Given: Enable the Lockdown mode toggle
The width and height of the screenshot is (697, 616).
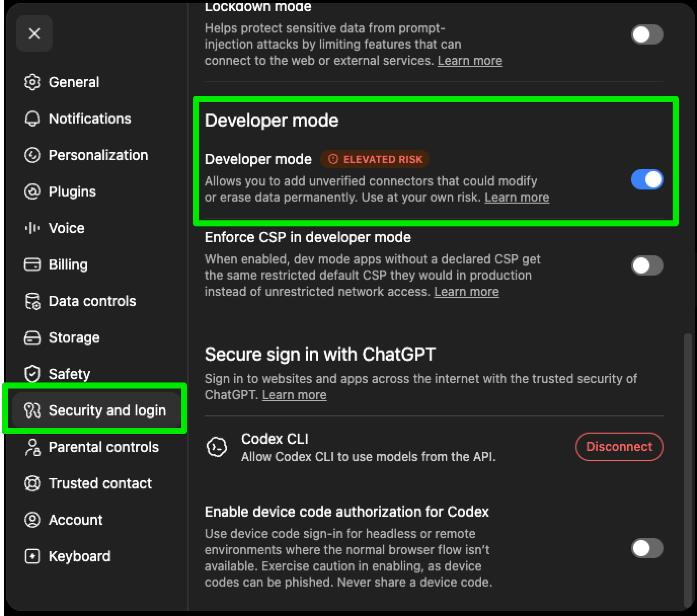Looking at the screenshot, I should 647,34.
